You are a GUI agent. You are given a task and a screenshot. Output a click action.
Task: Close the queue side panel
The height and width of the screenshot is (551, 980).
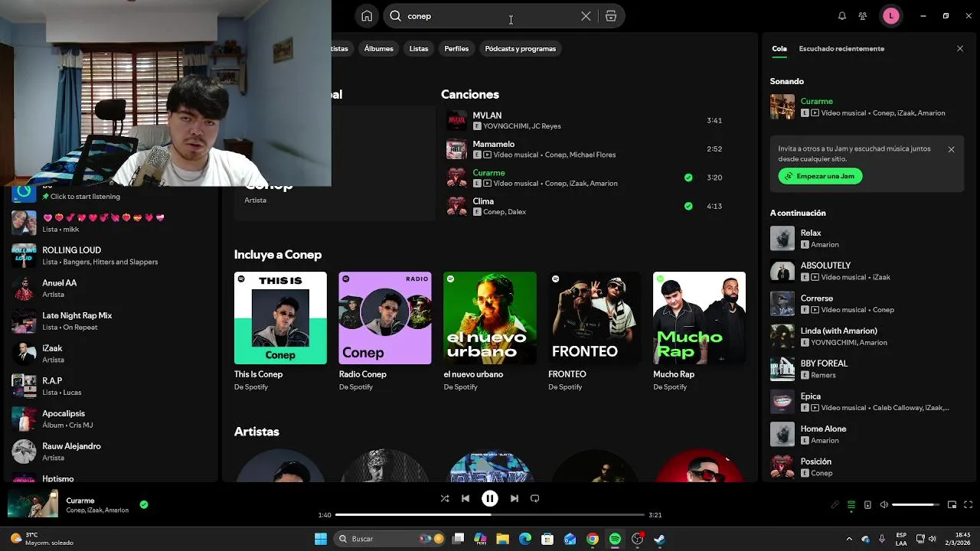click(960, 49)
